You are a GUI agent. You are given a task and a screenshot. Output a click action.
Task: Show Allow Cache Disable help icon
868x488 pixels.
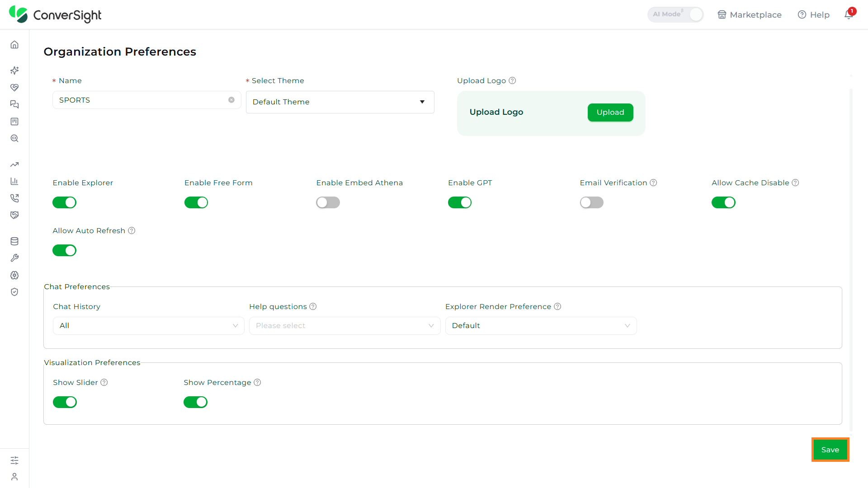[795, 183]
